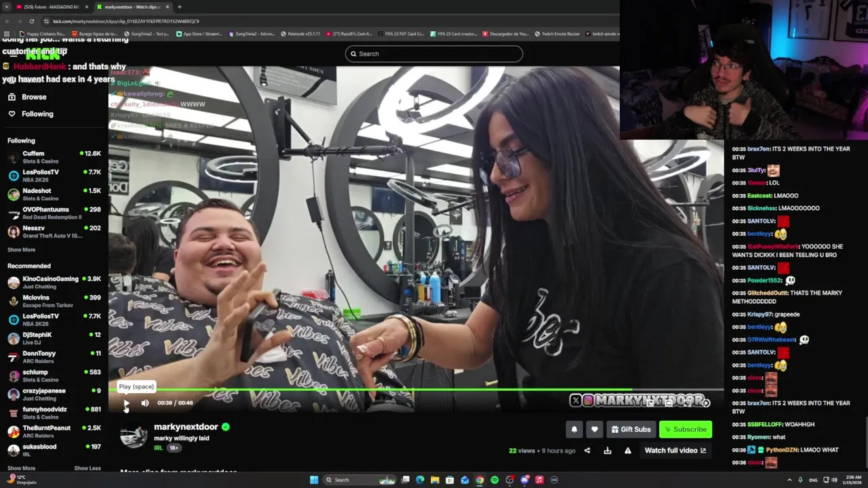Open Spotify from the taskbar
The width and height of the screenshot is (868, 488).
494,480
